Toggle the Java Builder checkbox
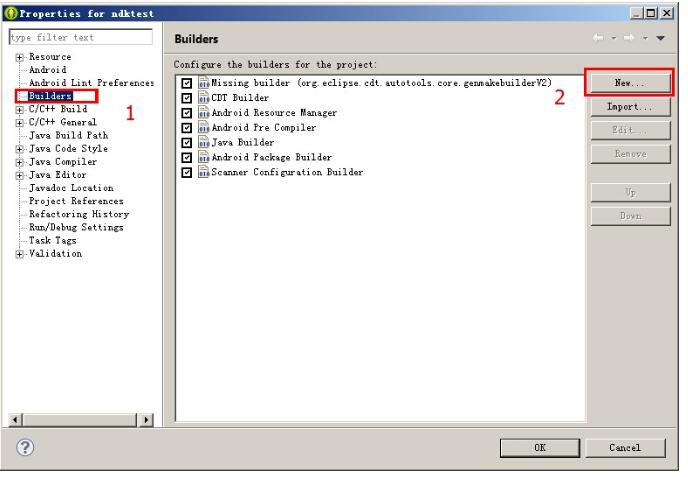The image size is (688, 477). point(187,143)
